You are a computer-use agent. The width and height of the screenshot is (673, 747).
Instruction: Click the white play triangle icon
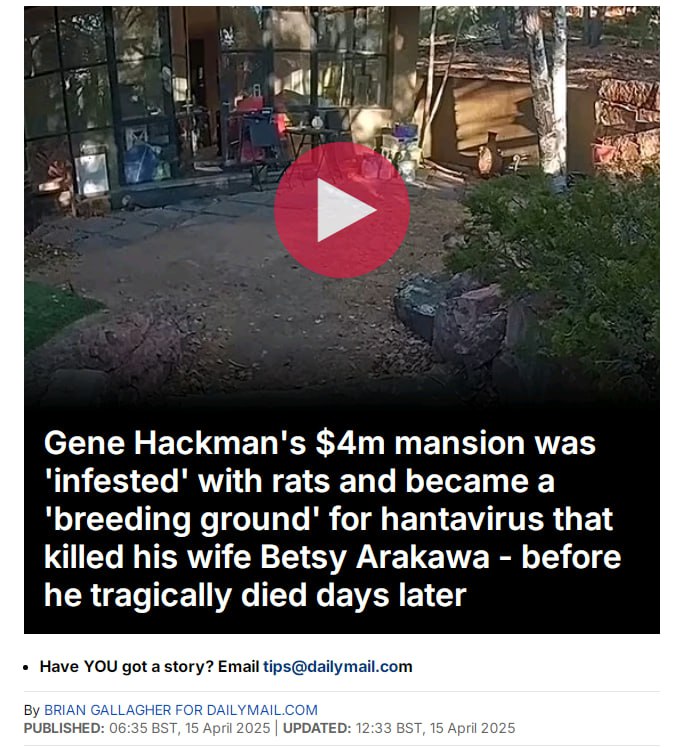[344, 210]
